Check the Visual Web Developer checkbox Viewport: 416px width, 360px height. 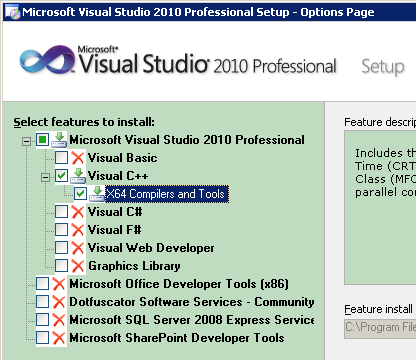point(62,247)
